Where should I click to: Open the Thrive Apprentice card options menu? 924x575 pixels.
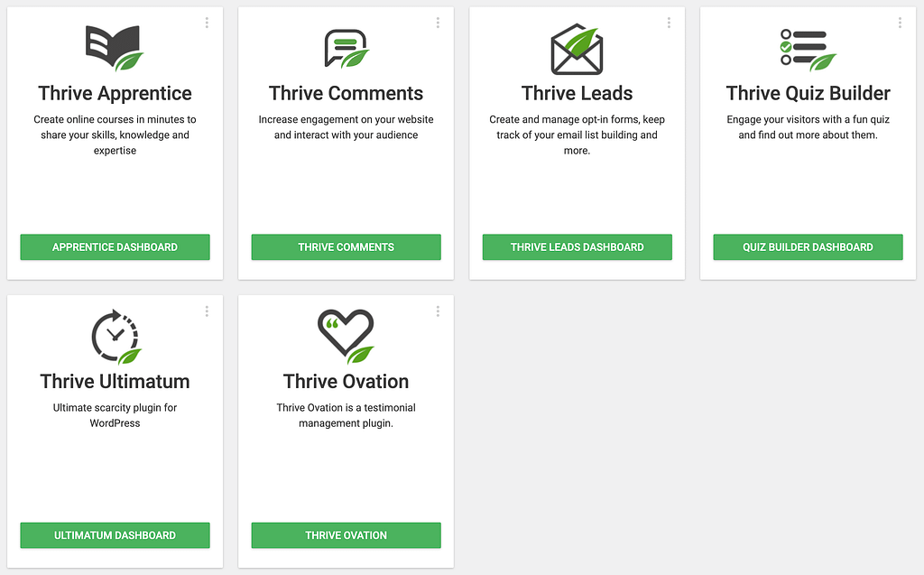(207, 23)
